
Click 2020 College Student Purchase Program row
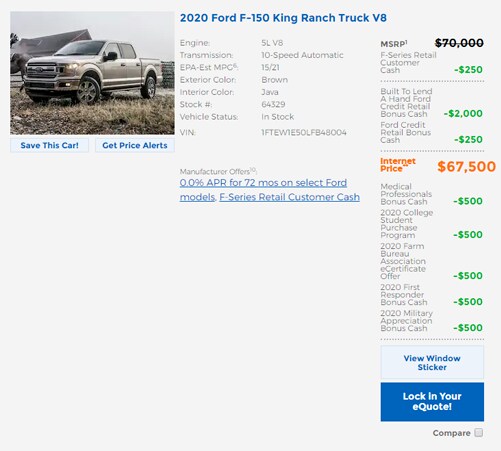pos(431,224)
